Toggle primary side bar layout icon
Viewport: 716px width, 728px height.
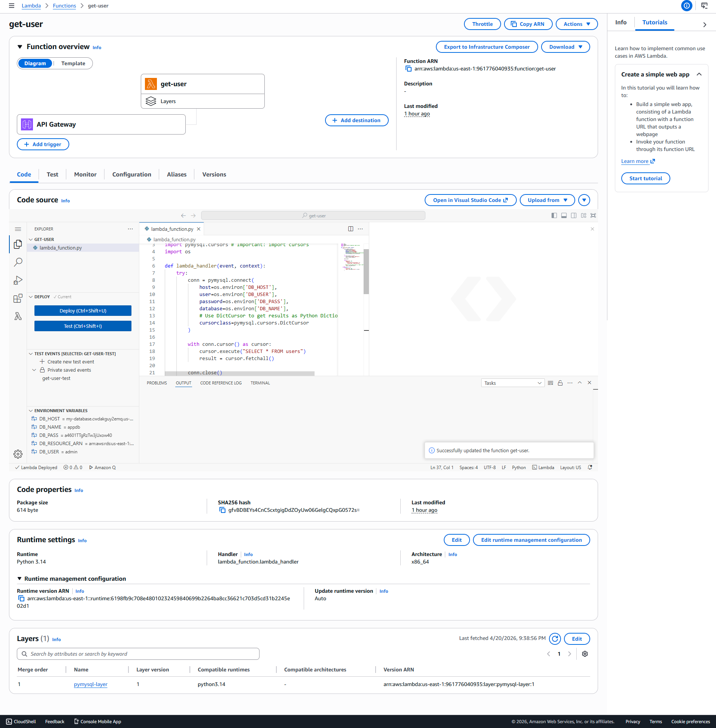[554, 215]
